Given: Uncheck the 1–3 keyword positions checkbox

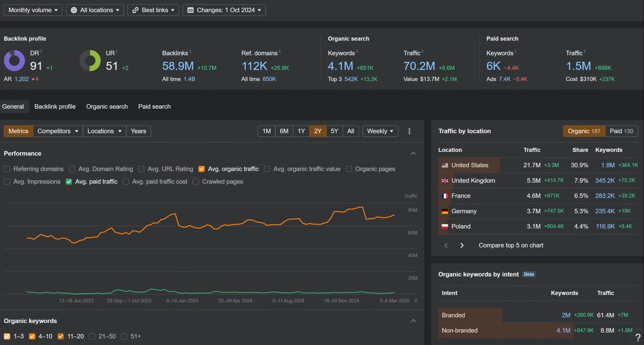Looking at the screenshot, I should tap(7, 336).
